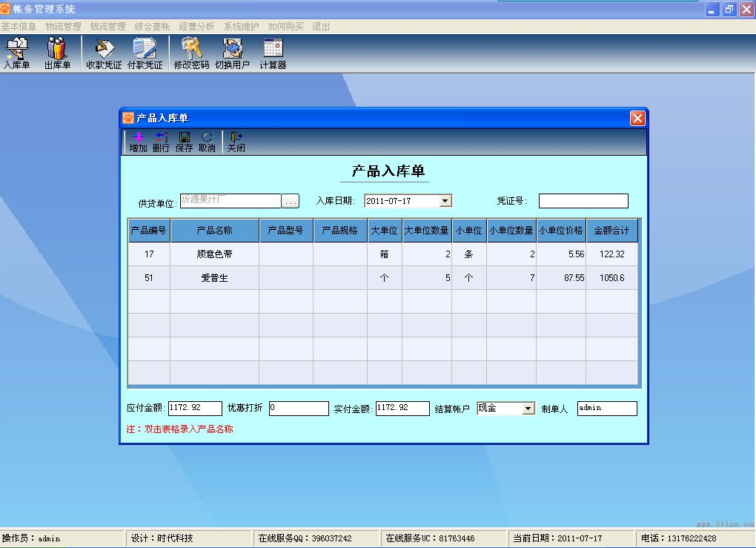Open the 付款凭证 toolbar icon

tap(145, 53)
